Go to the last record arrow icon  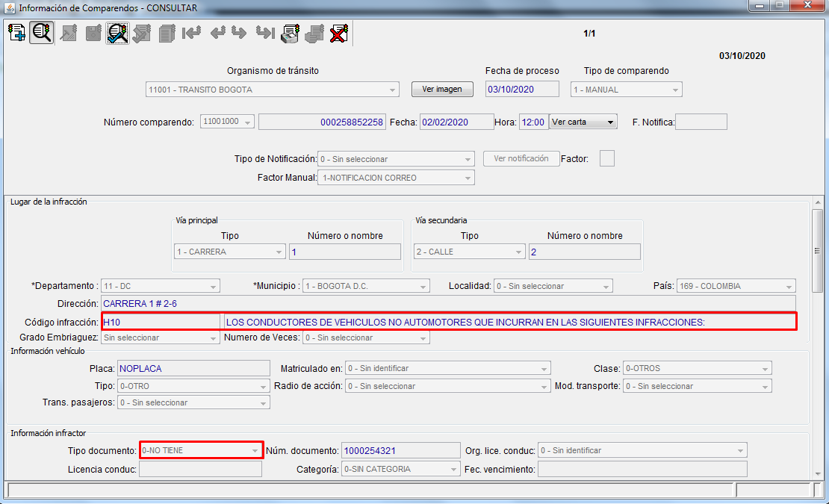tap(264, 33)
